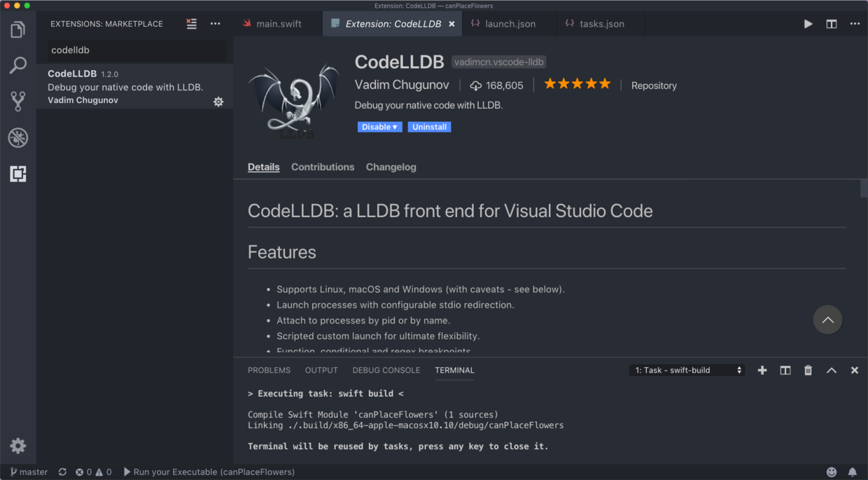
Task: Maximize the panel with up chevron
Action: 832,370
